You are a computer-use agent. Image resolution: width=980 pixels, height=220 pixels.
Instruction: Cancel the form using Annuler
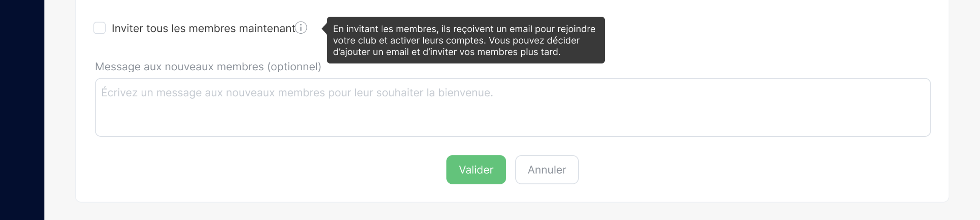tap(547, 169)
